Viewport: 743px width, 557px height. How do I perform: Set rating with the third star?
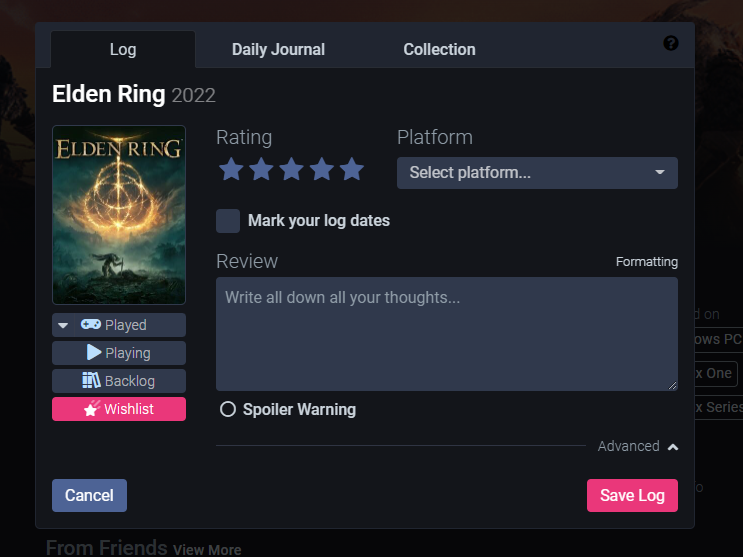pos(291,169)
